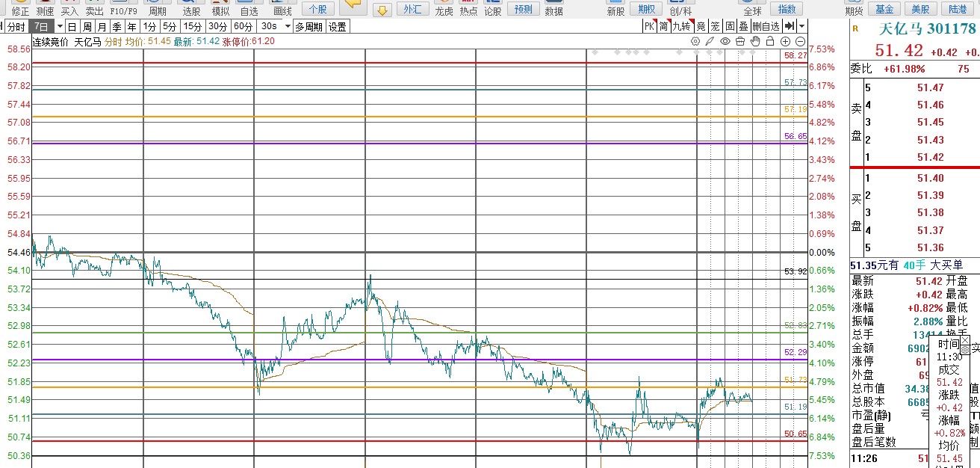The image size is (980, 468).
Task: Switch to the 年 yearly chart tab
Action: 131,26
